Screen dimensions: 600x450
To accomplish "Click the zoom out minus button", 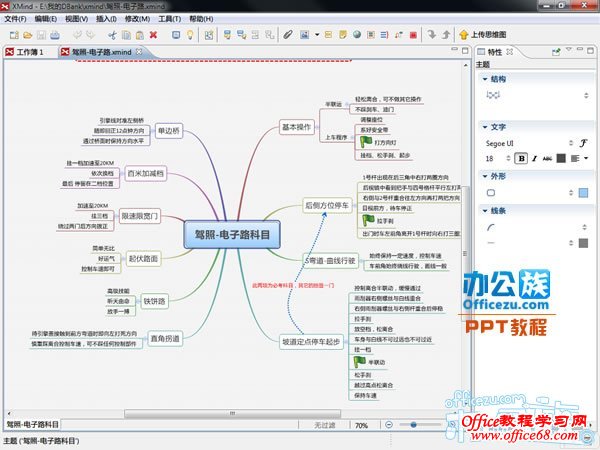I will (389, 424).
